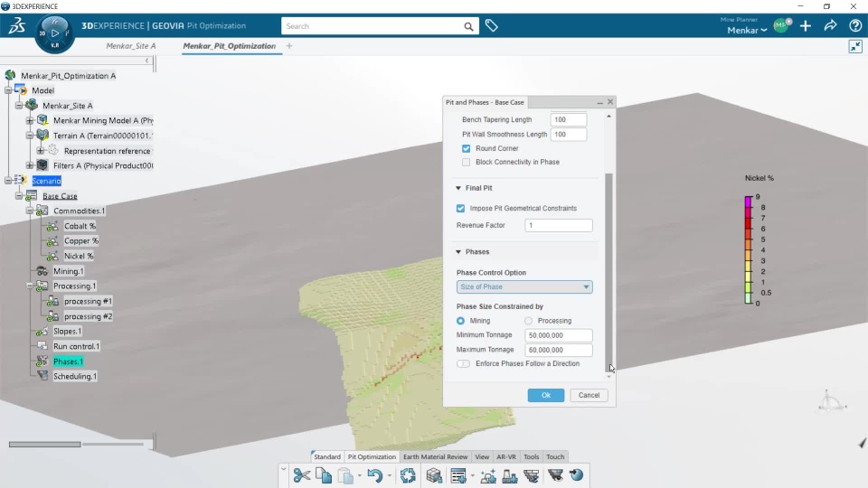Viewport: 868px width, 488px height.
Task: Collapse the Processing.1 tree node
Action: 30,286
